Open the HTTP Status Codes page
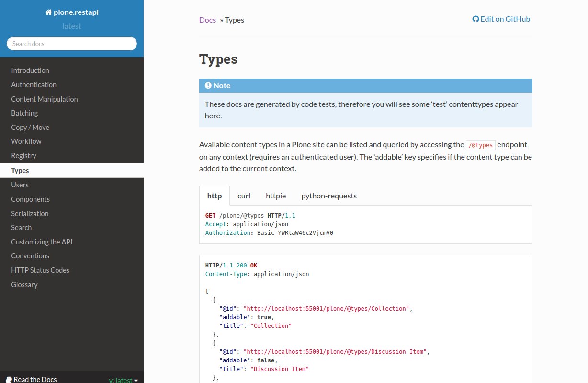588x383 pixels. point(40,270)
